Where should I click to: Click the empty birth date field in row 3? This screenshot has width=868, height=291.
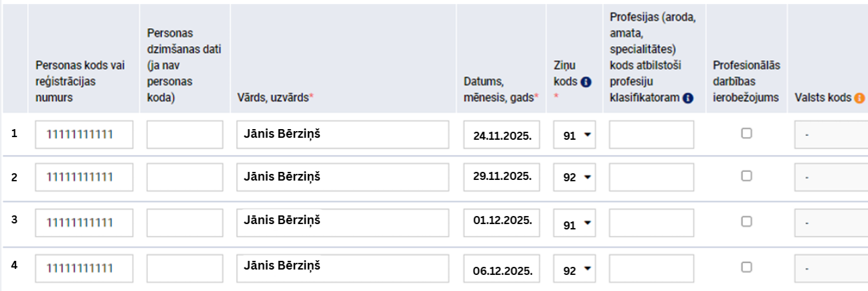pyautogui.click(x=185, y=221)
